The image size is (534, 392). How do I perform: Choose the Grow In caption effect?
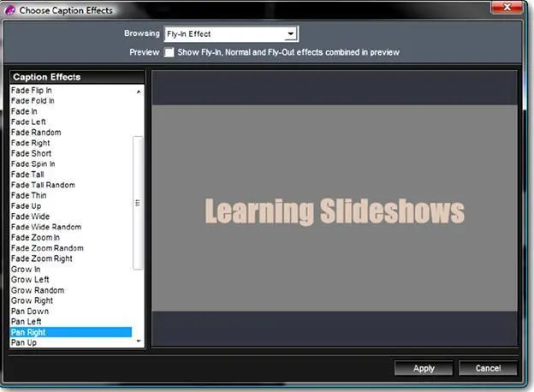click(25, 270)
